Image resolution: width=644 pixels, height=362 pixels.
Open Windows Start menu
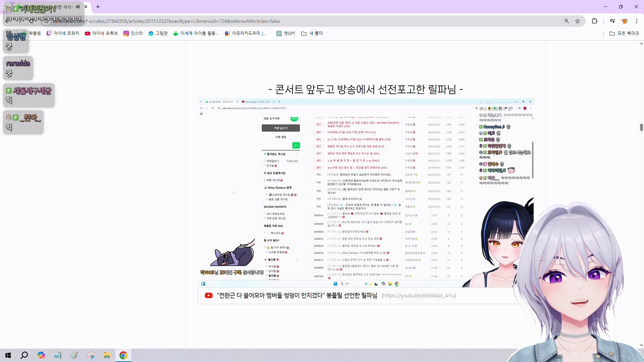coord(8,355)
